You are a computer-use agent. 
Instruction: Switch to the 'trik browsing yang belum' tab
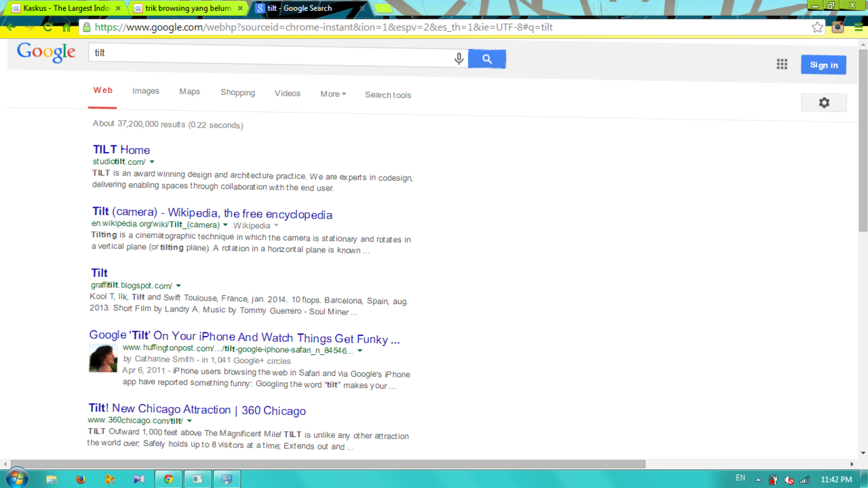(186, 8)
